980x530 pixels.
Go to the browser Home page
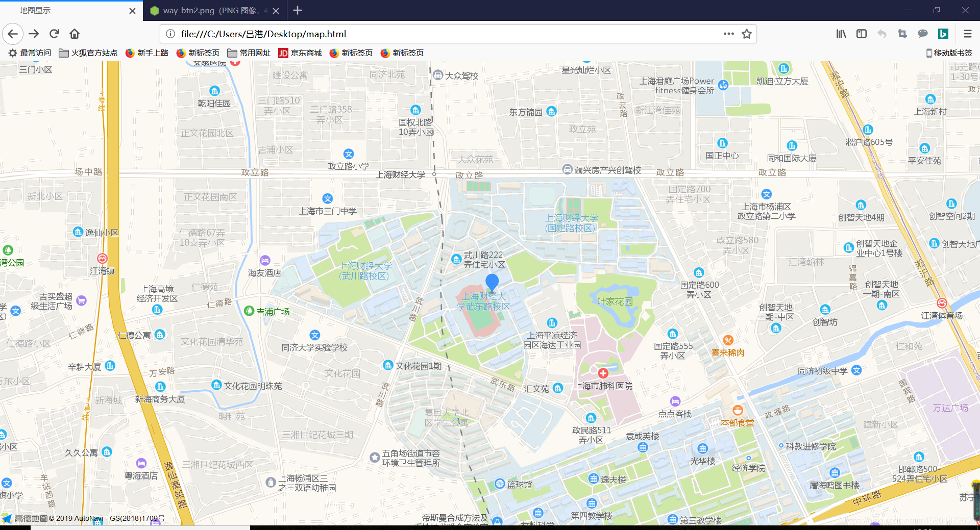(x=75, y=34)
